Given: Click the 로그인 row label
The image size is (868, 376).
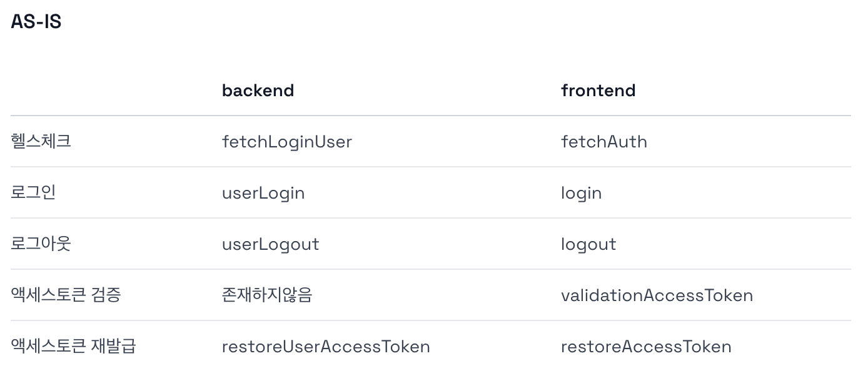Looking at the screenshot, I should 34,192.
